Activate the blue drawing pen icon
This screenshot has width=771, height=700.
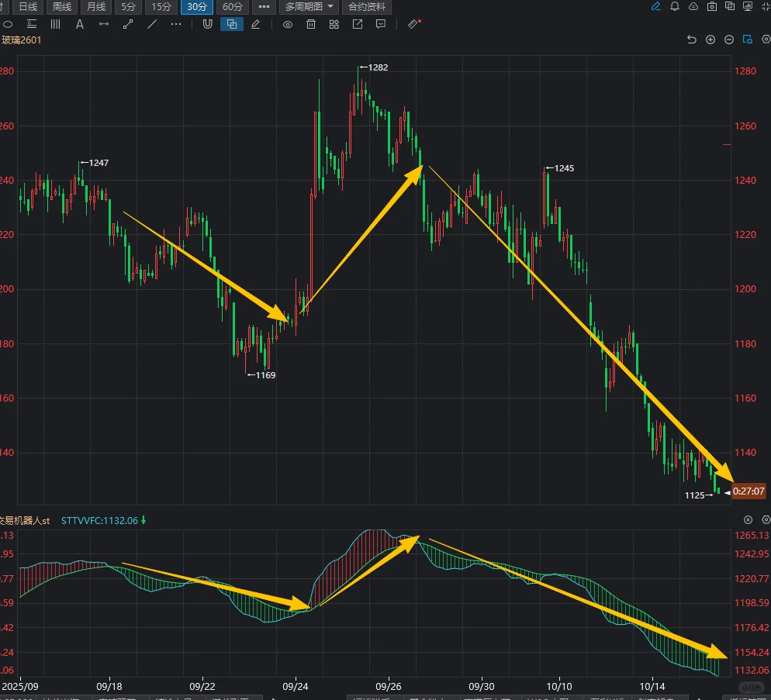point(656,6)
